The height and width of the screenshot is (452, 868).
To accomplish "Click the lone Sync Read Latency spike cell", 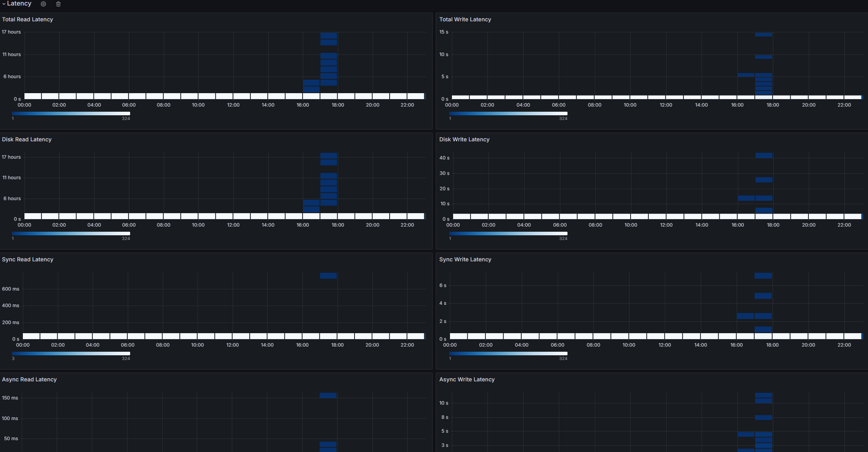I will [x=328, y=276].
